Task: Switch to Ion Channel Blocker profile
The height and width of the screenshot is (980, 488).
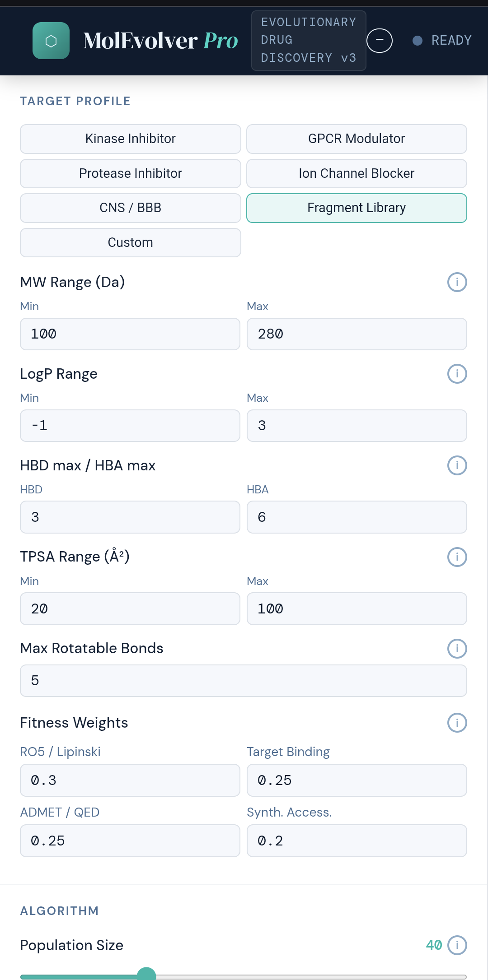Action: (x=357, y=173)
